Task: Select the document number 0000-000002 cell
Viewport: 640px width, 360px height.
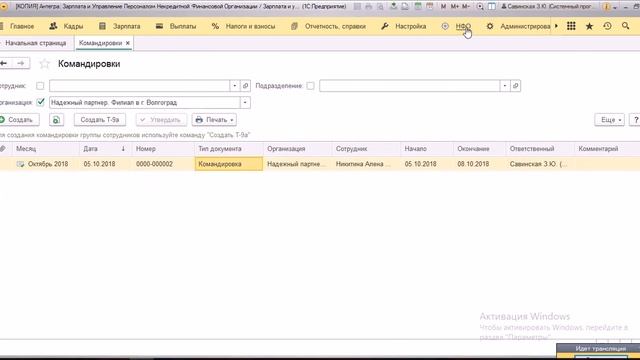Action: [x=163, y=164]
